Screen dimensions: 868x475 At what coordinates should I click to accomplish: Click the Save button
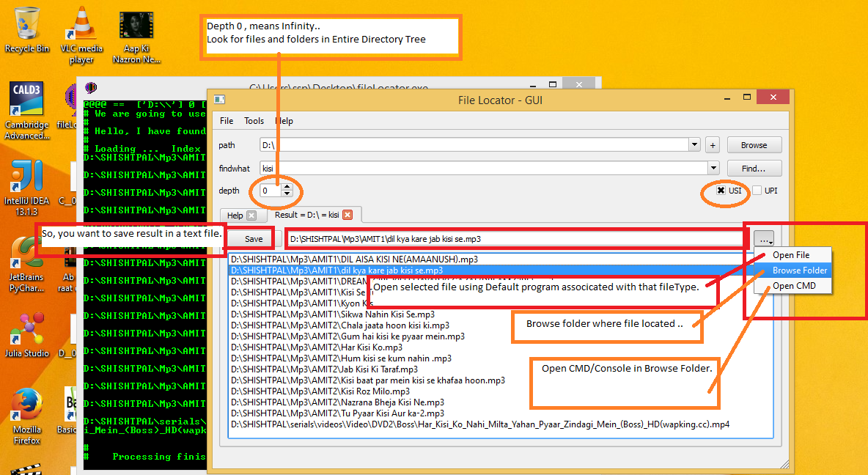[x=254, y=239]
